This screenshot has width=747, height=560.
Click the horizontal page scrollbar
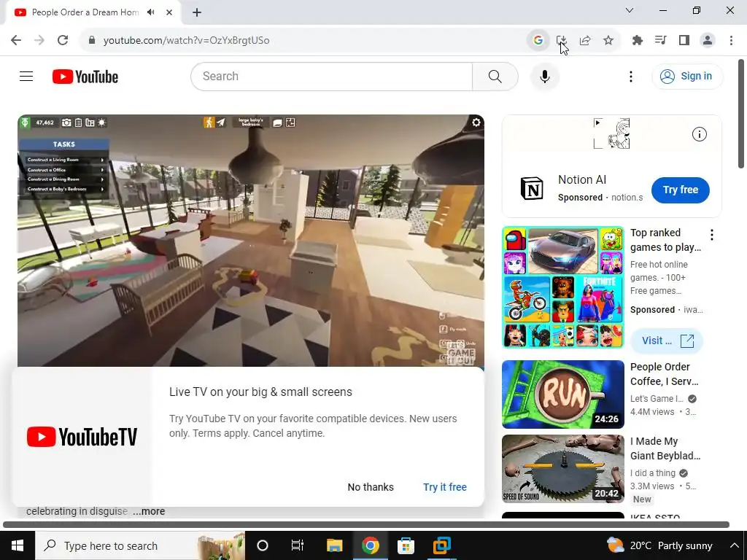click(x=366, y=525)
